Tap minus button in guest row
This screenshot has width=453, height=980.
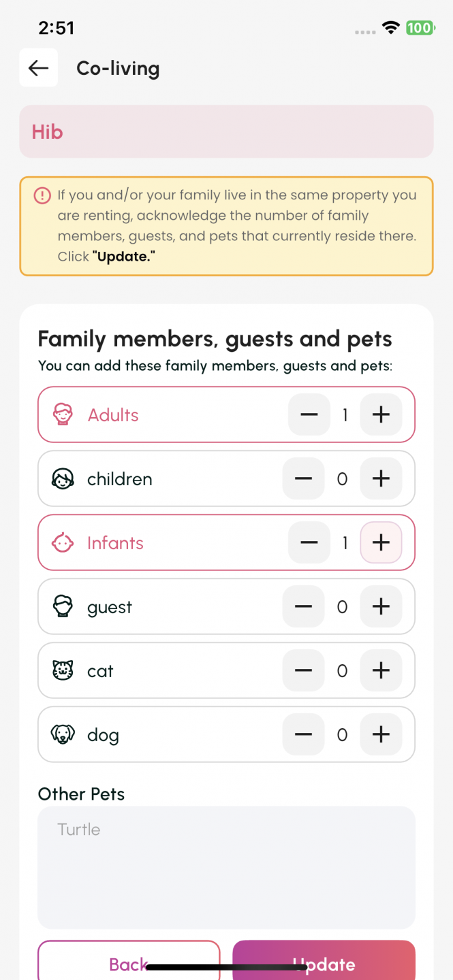point(304,606)
